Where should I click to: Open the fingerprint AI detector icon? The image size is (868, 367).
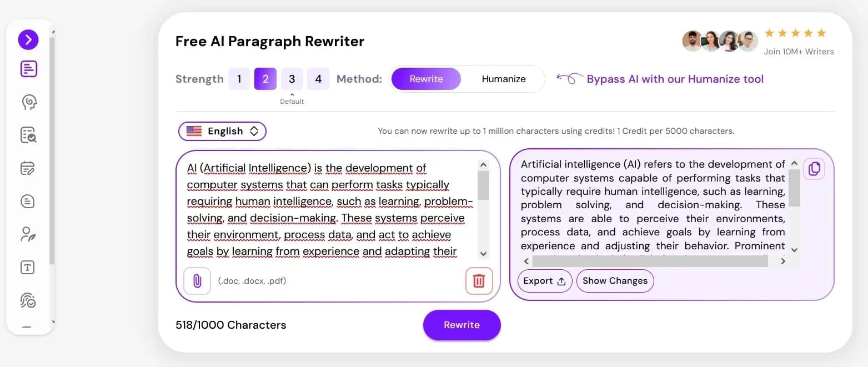point(28,300)
